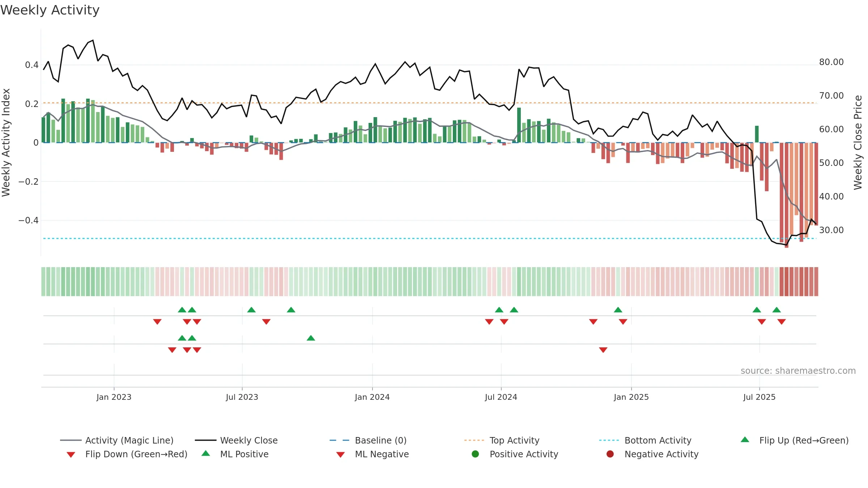Click the Weekly Close Price axis title
Image resolution: width=868 pixels, height=488 pixels.
(858, 142)
